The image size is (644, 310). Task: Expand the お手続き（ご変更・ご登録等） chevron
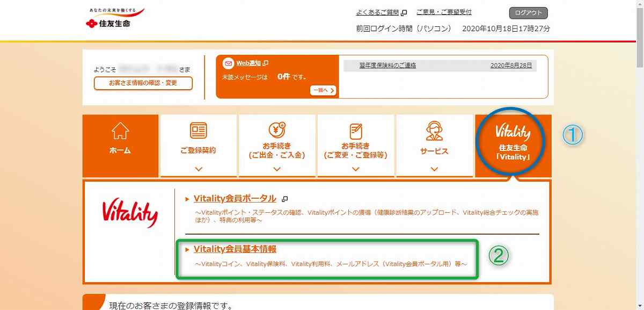(356, 167)
